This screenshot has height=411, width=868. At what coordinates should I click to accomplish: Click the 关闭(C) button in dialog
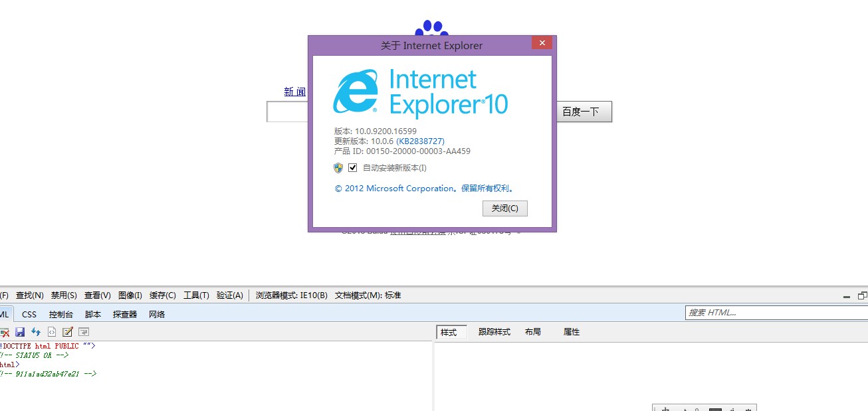[505, 208]
